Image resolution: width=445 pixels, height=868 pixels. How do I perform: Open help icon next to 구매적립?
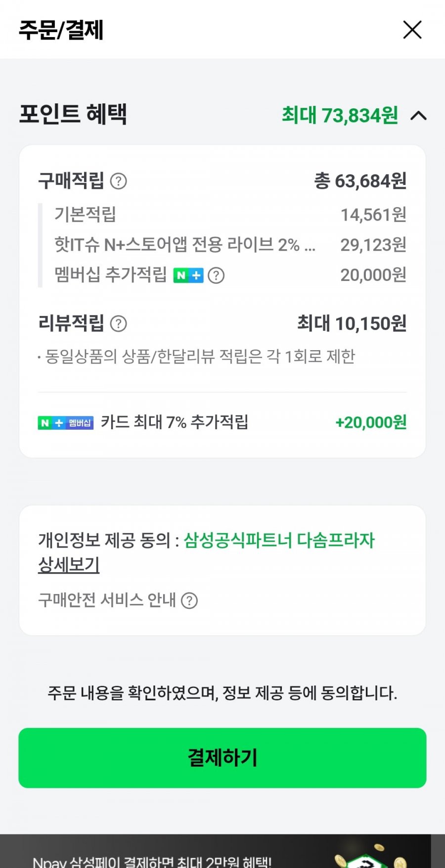118,181
